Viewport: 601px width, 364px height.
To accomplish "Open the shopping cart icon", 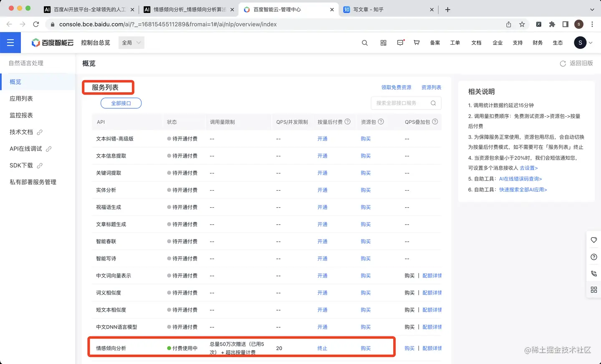I will click(417, 43).
